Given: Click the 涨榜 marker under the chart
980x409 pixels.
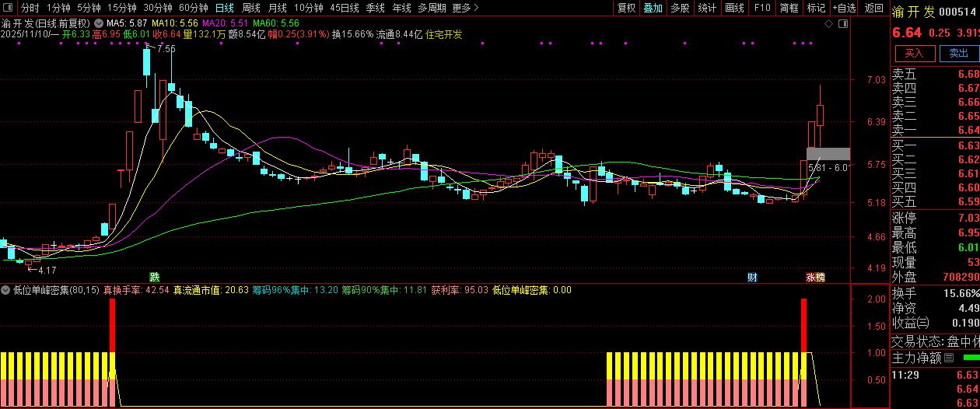Looking at the screenshot, I should click(x=814, y=277).
